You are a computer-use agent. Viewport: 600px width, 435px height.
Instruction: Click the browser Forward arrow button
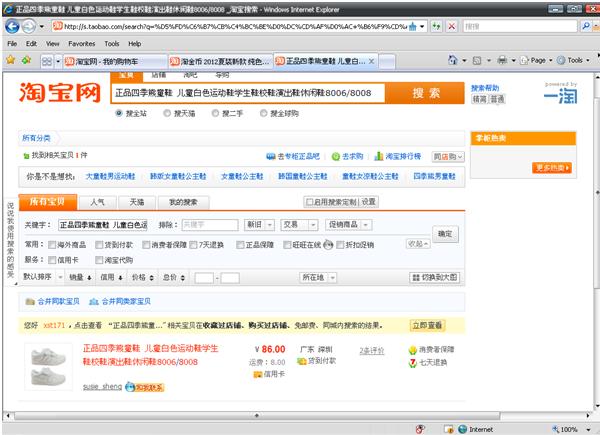(x=29, y=26)
